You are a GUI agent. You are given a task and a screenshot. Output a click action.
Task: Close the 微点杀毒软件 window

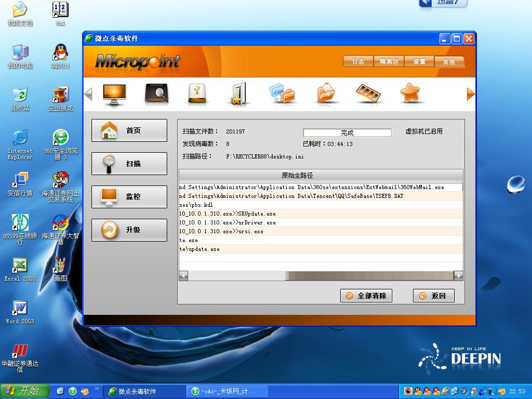point(469,38)
